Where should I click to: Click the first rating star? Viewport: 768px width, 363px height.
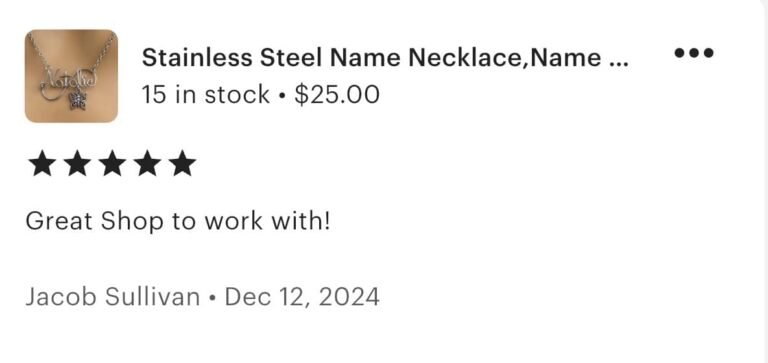42,164
